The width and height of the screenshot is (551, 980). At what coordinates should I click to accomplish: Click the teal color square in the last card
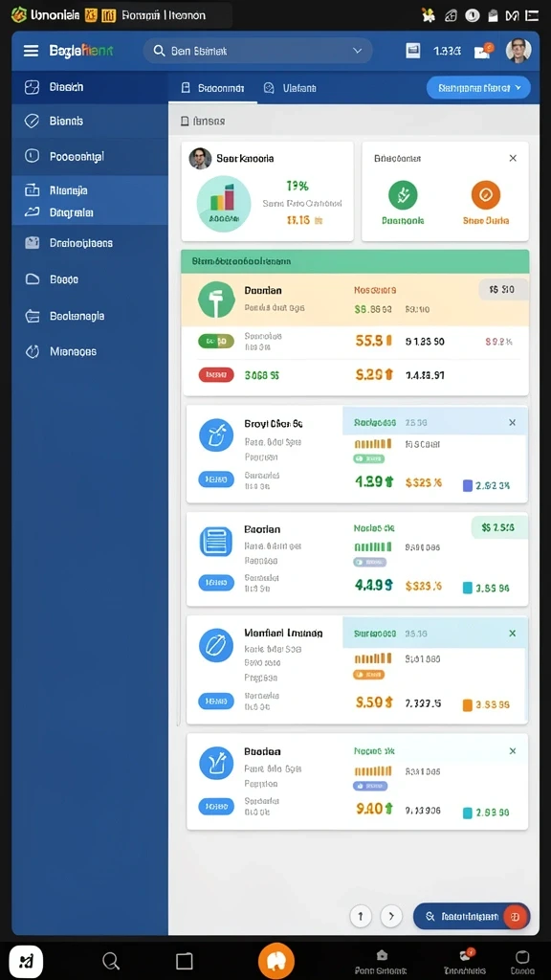coord(467,813)
